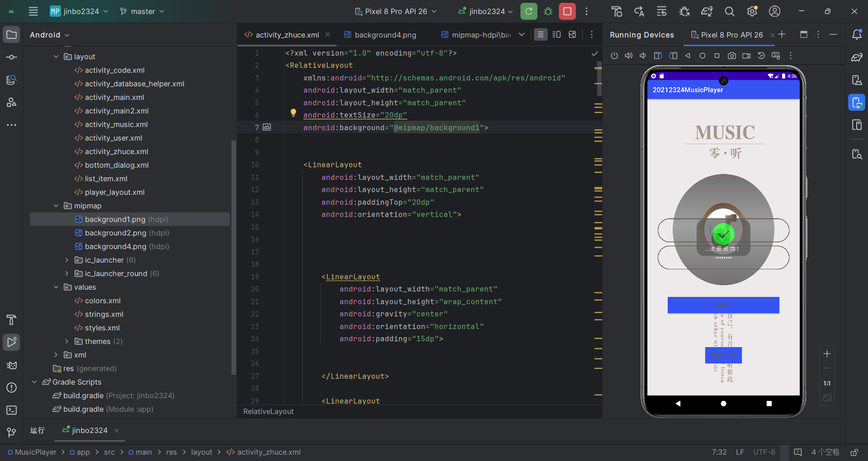Open the Pixel 8 Pro API 26 device selector
Viewport: 868px width, 461px height.
[x=396, y=11]
